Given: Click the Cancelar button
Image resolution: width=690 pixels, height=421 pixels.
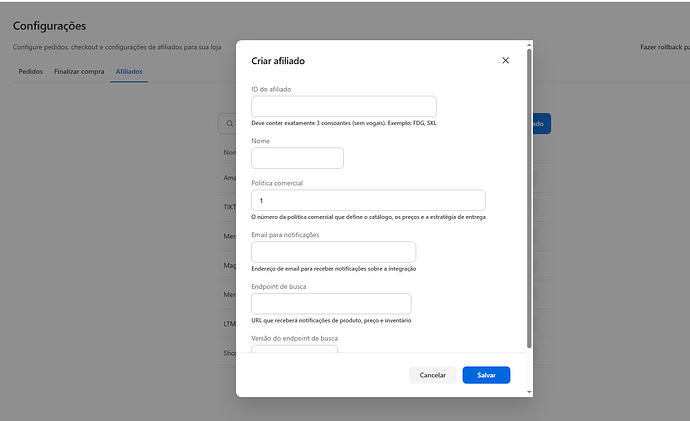Looking at the screenshot, I should 433,375.
